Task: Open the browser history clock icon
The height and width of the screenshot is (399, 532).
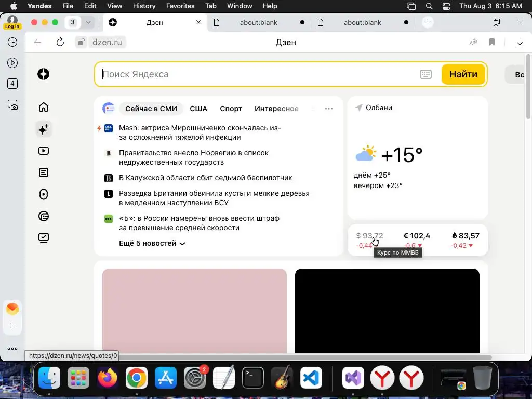Action: point(12,42)
